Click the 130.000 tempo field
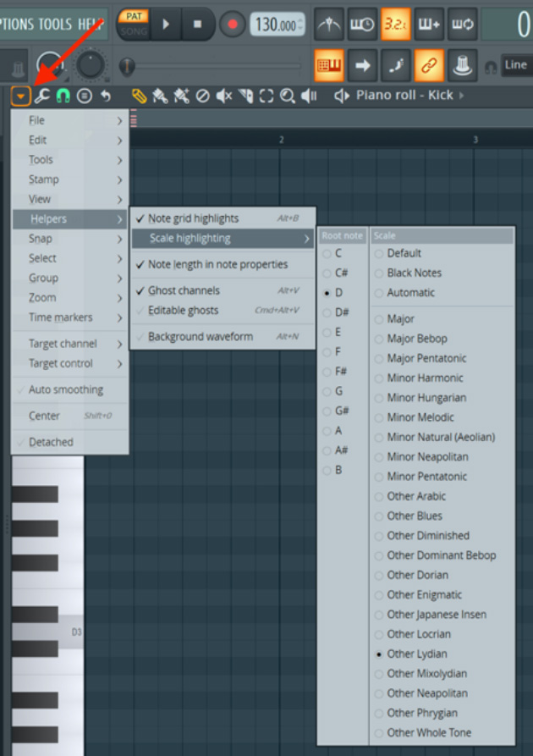 (277, 24)
